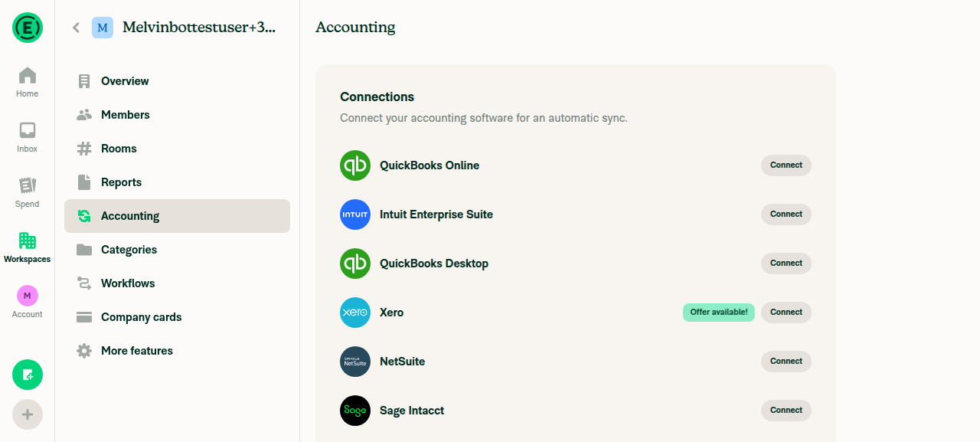Click 'Connect your accounting software' description text
Screen dimensions: 980x442
click(x=484, y=119)
